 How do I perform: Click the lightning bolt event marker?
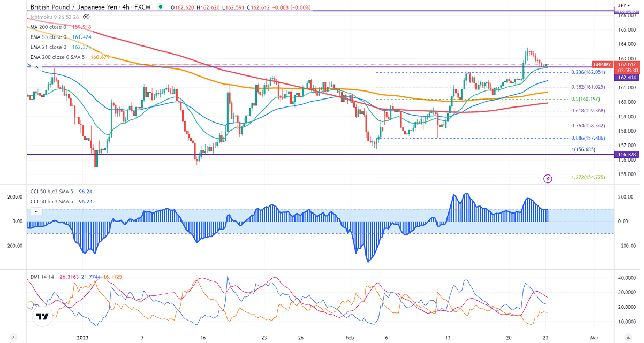(x=548, y=178)
